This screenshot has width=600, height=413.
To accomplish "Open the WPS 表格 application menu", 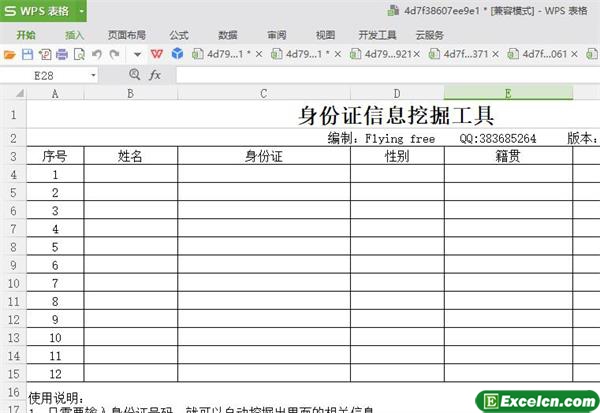I will (x=37, y=11).
